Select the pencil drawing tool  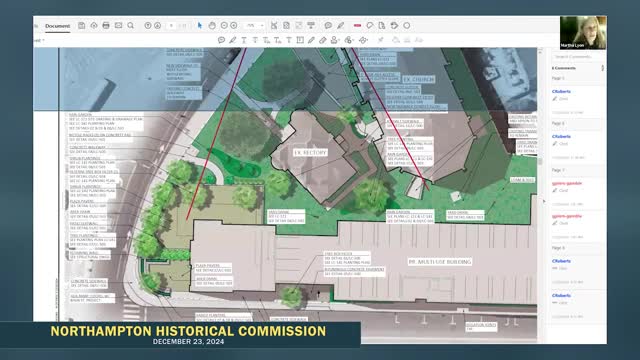click(x=311, y=40)
